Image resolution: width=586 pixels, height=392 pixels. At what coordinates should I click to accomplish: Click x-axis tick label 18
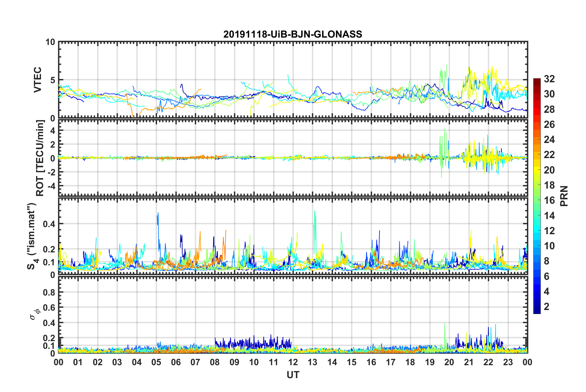(410, 362)
